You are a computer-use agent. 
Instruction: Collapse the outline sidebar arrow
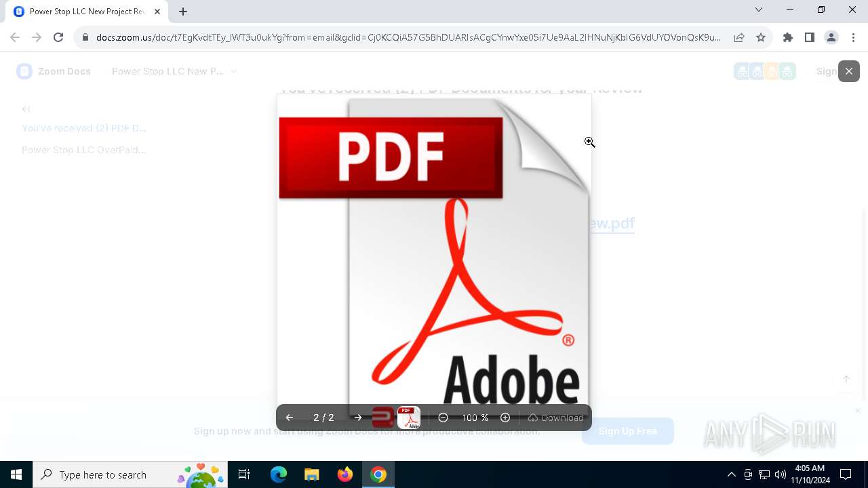(x=26, y=108)
